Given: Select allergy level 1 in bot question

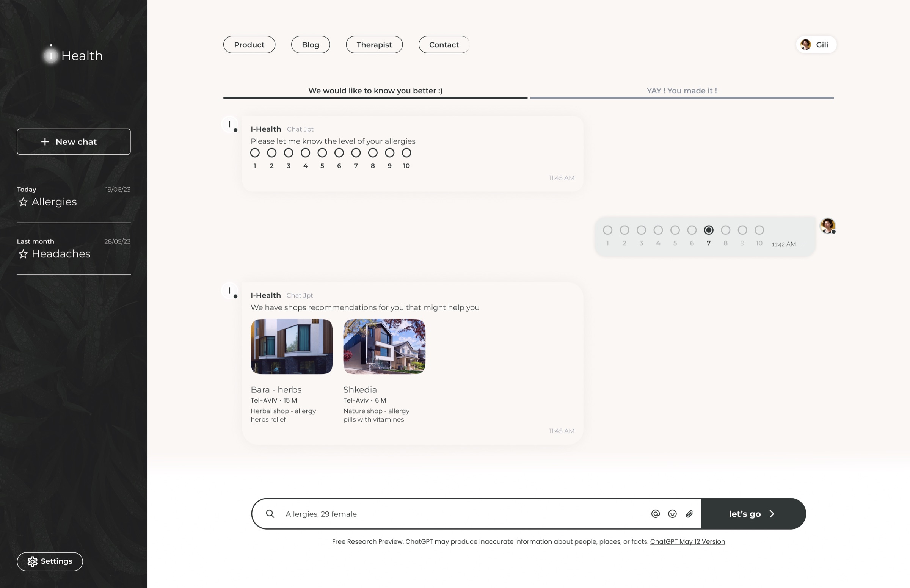Looking at the screenshot, I should (x=255, y=153).
